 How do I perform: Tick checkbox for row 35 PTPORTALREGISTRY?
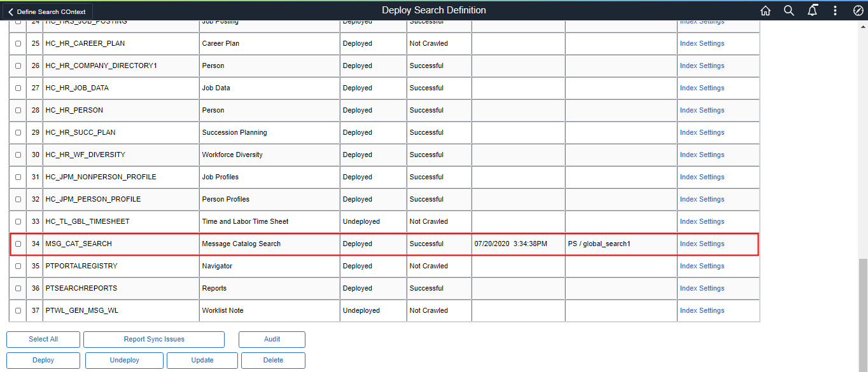tap(18, 266)
